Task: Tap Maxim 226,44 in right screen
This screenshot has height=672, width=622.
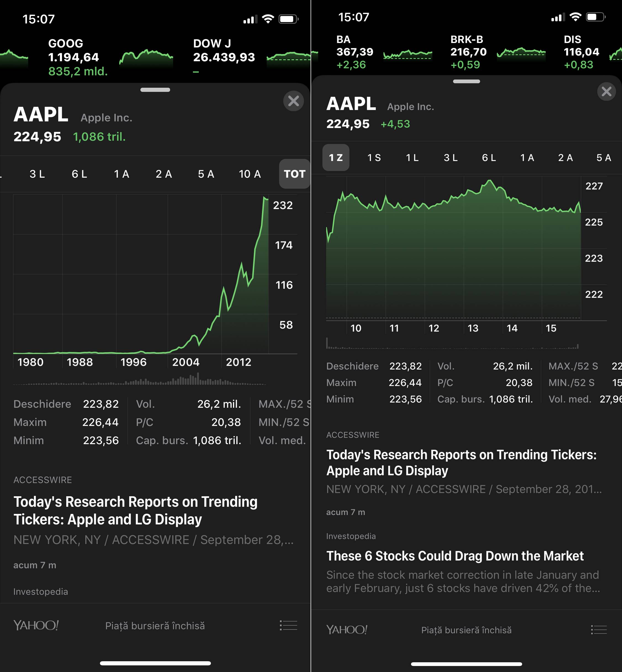Action: point(374,382)
